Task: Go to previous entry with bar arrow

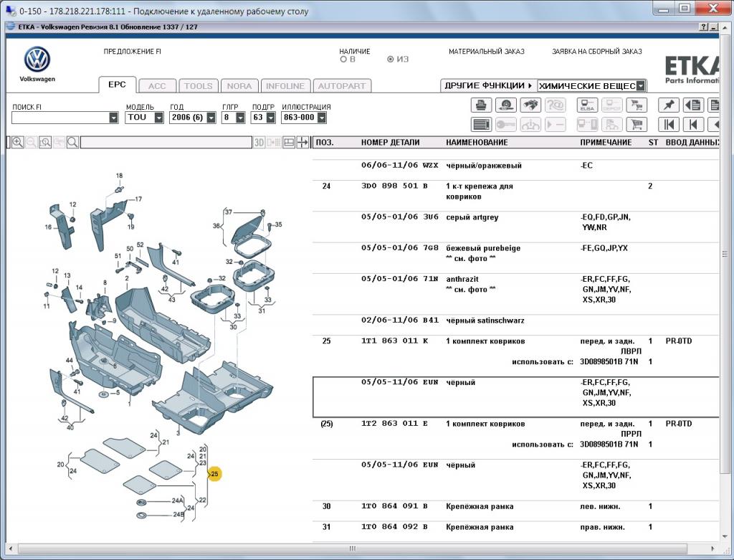Action: point(693,125)
